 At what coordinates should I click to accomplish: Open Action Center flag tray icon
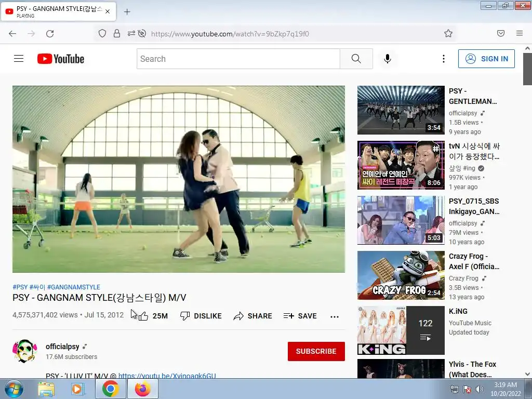point(467,389)
